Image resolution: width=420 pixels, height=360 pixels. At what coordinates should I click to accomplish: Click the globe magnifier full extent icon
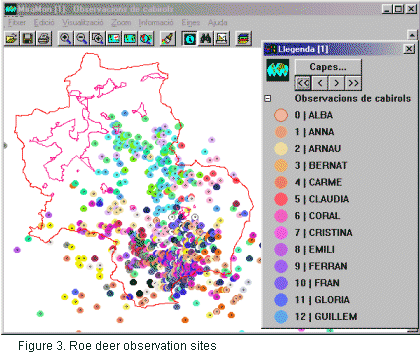146,39
